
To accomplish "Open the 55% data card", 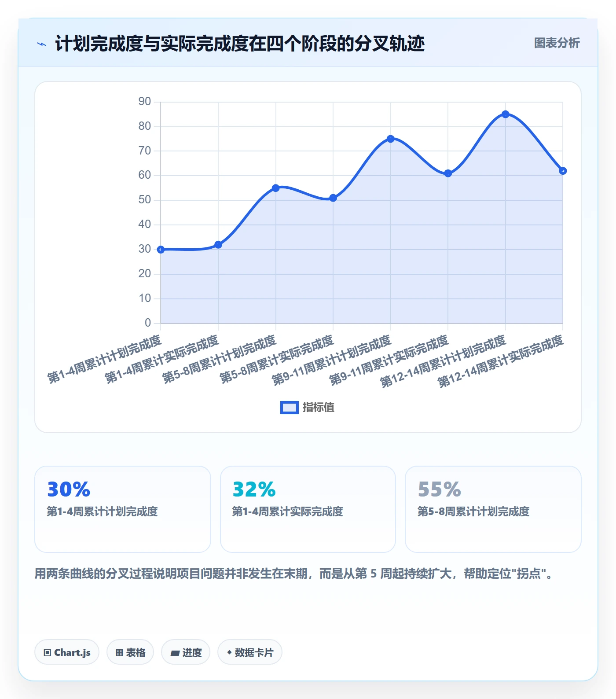I will [493, 509].
